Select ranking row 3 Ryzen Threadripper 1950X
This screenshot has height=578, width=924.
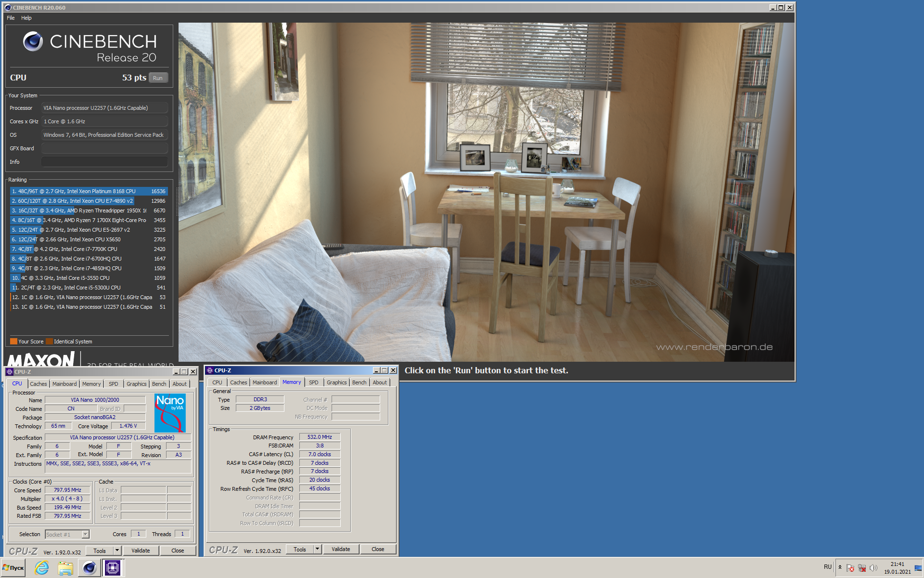(89, 210)
